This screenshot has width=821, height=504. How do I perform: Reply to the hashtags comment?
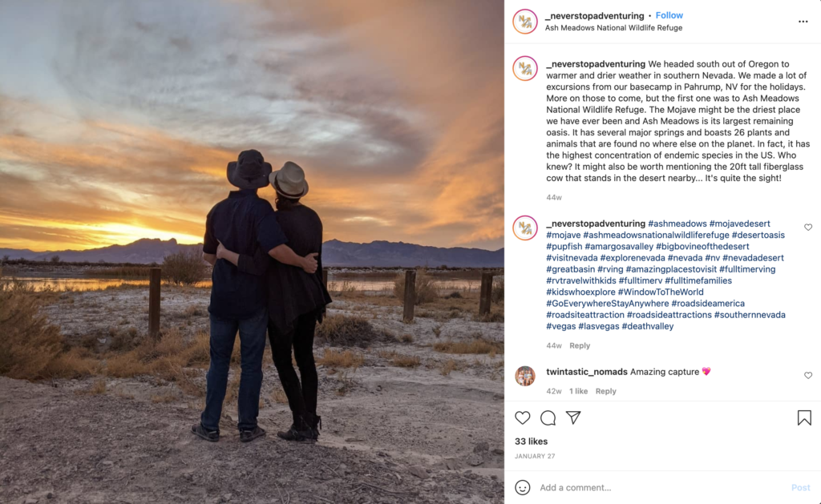[x=580, y=345]
